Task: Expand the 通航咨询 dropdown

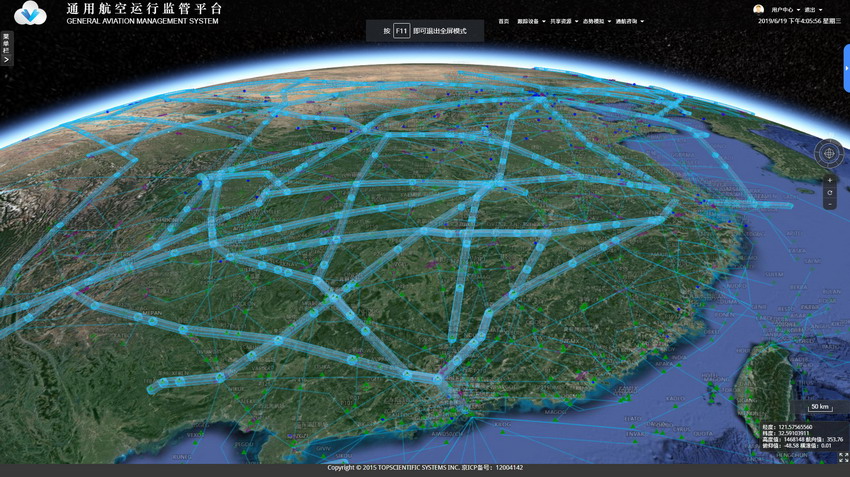Action: [x=629, y=21]
